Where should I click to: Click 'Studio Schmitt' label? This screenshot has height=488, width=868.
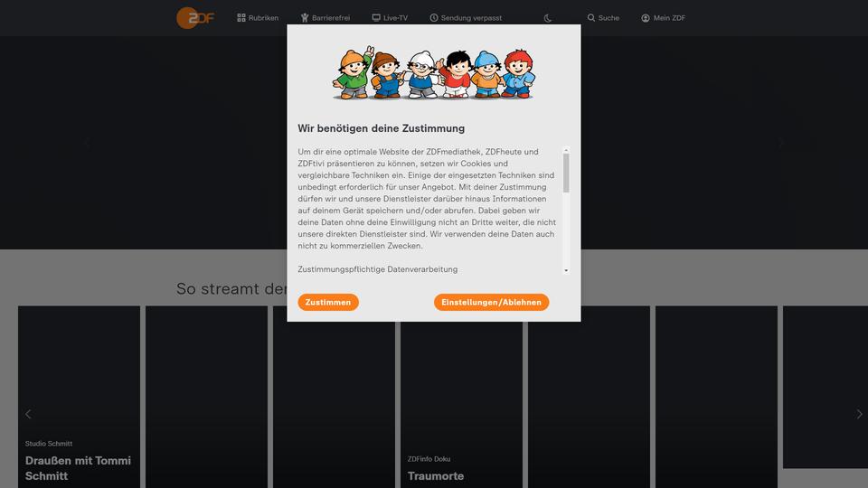coord(49,444)
